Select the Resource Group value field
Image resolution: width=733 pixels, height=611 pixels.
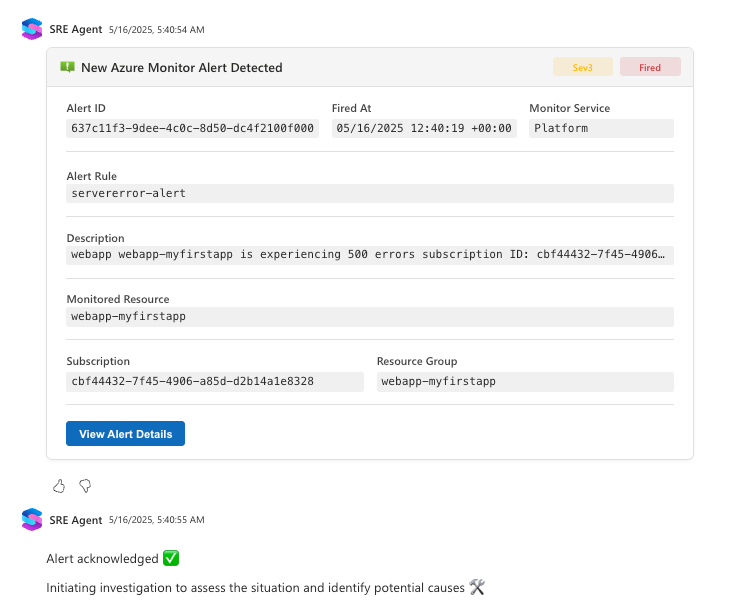tap(524, 381)
